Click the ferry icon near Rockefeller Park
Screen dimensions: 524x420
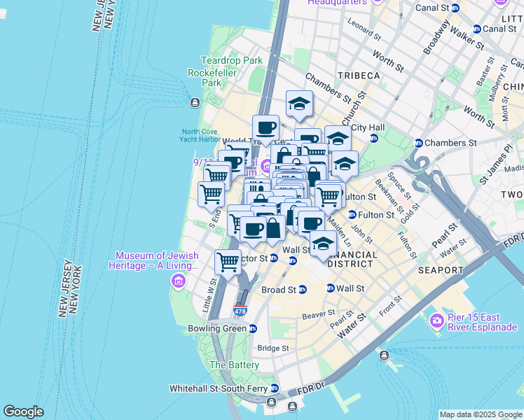click(x=195, y=102)
